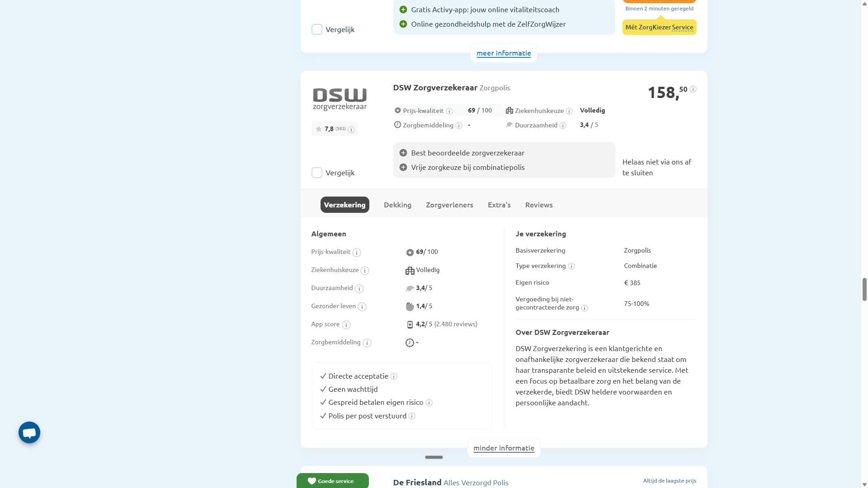Click 'Vrije zorgkeuze bij combinatiepolis' text

(x=467, y=167)
